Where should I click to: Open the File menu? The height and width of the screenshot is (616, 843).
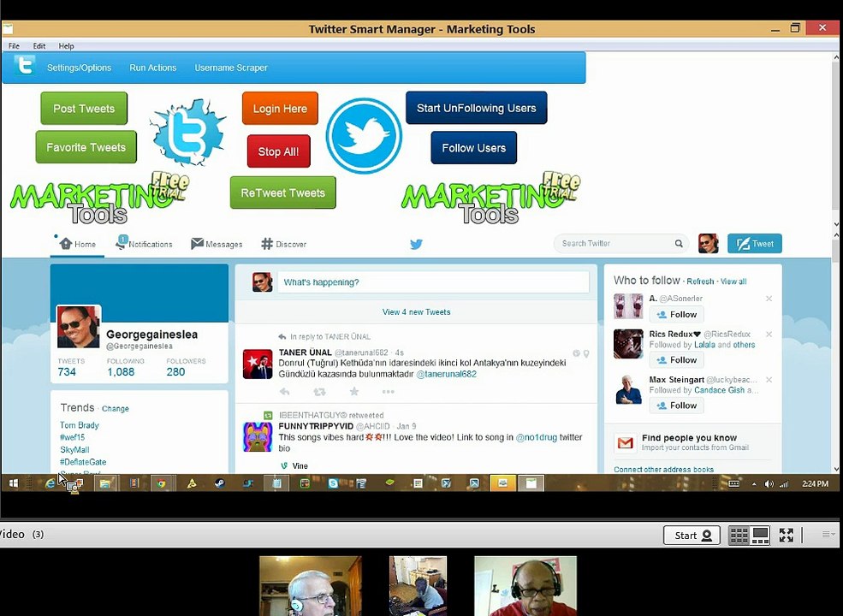(14, 46)
